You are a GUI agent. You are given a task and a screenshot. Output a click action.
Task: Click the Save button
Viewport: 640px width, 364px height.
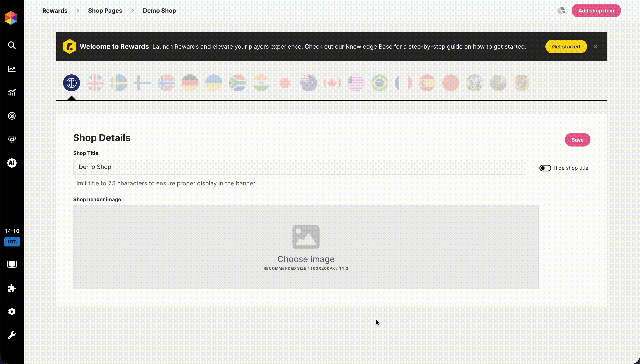(x=577, y=140)
